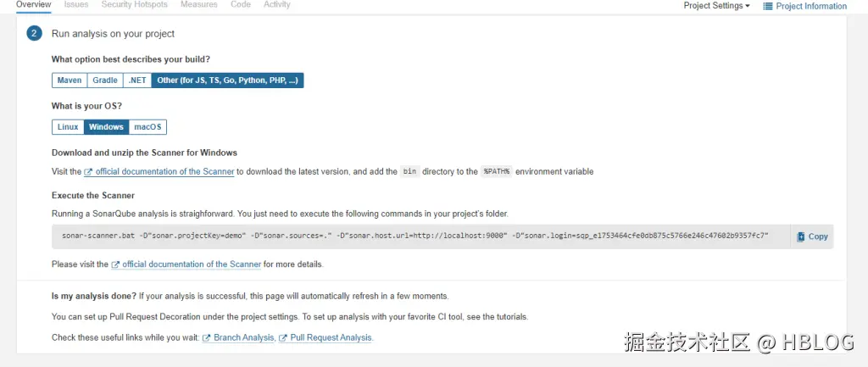The height and width of the screenshot is (367, 868).
Task: Open the Security Hotspots tab
Action: tap(134, 4)
